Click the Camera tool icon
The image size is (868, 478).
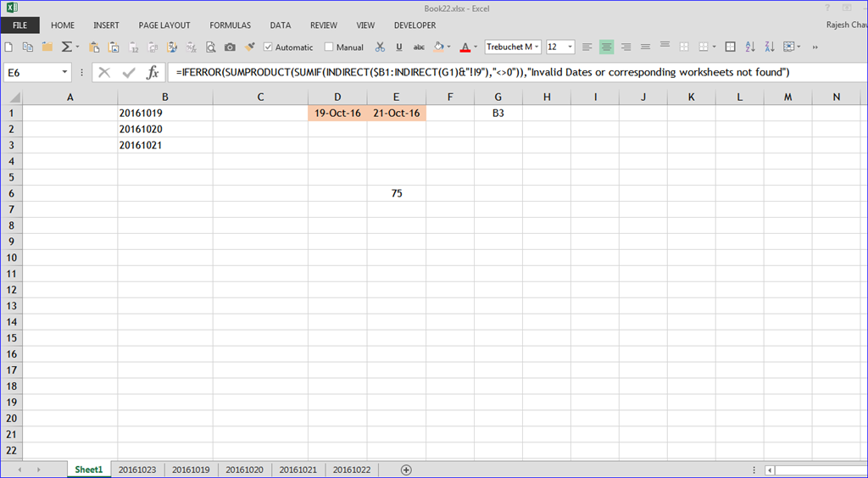(x=230, y=47)
